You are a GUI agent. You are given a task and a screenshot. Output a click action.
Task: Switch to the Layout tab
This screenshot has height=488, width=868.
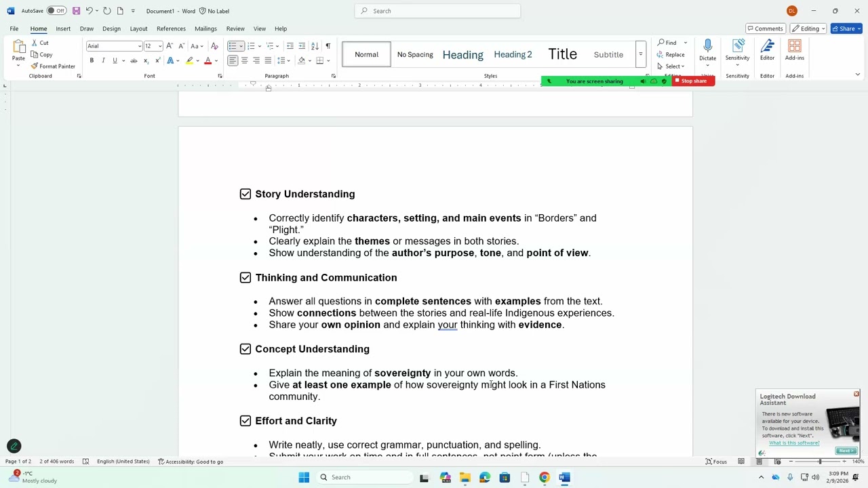(138, 28)
